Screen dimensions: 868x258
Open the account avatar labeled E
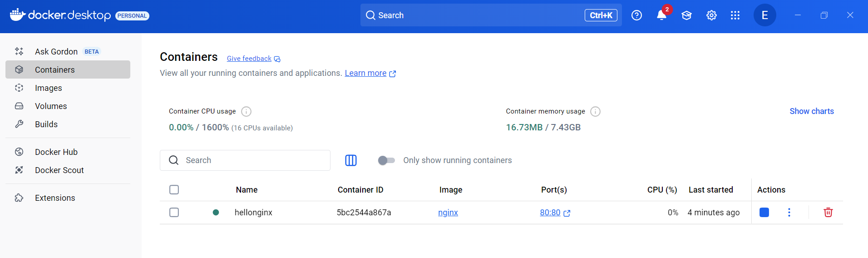click(x=765, y=15)
